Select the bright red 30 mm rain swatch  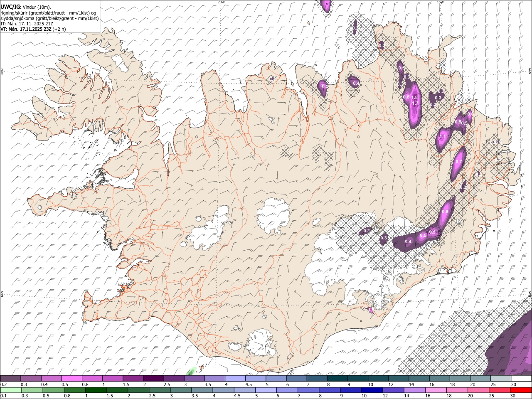coord(521,390)
